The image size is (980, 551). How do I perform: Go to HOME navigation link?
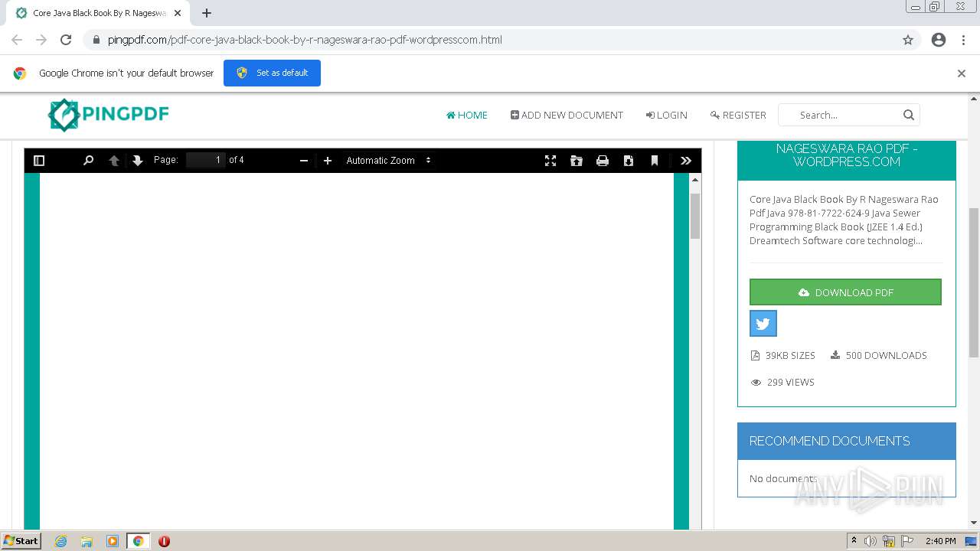[x=467, y=115]
